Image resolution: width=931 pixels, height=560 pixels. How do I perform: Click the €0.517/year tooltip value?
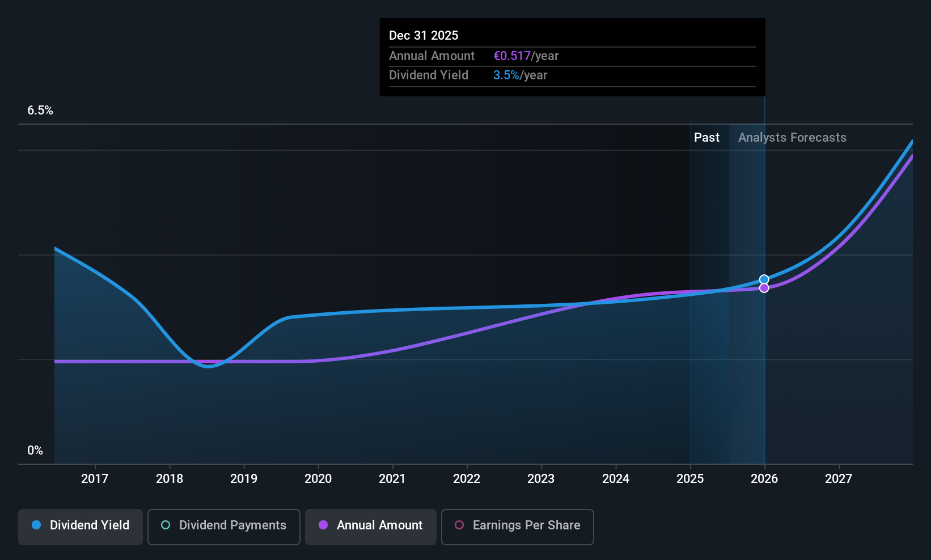(x=526, y=56)
